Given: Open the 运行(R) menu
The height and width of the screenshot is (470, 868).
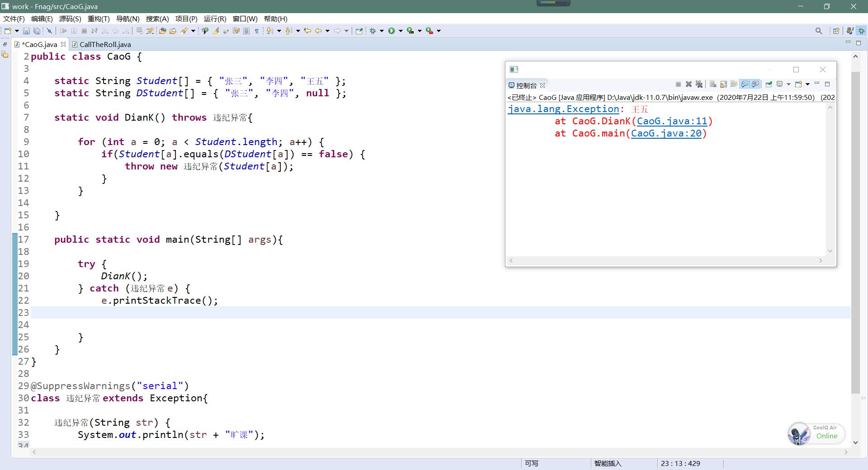Looking at the screenshot, I should (215, 19).
